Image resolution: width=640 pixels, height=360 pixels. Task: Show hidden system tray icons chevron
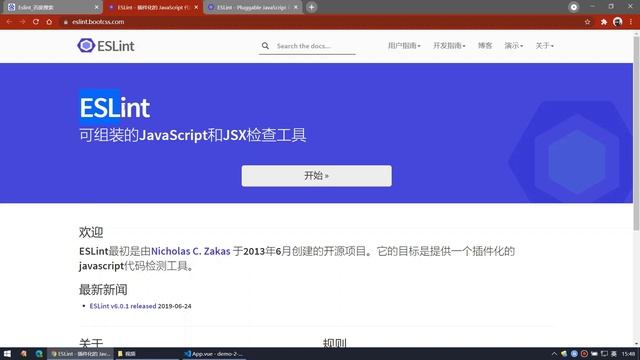[554, 353]
